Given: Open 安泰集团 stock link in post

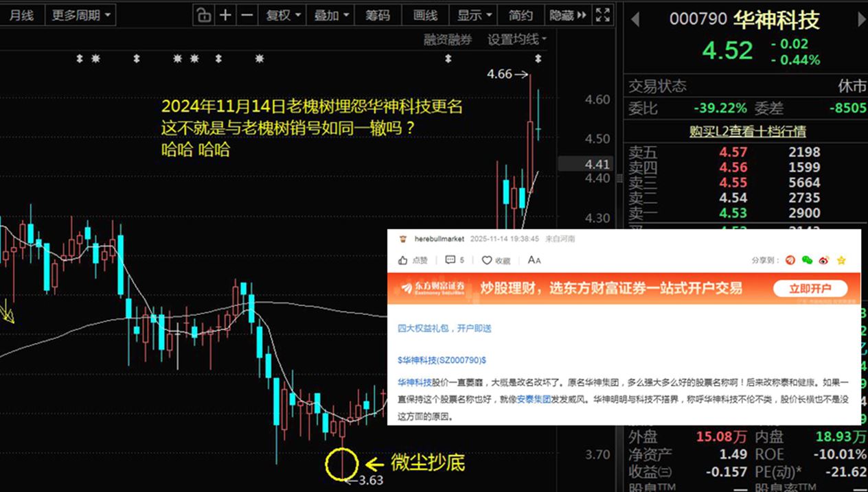Looking at the screenshot, I should pos(534,399).
